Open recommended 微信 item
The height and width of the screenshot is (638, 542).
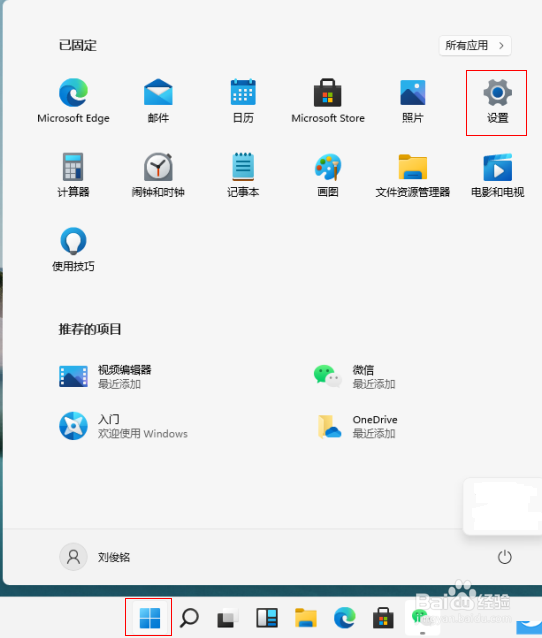pyautogui.click(x=354, y=376)
